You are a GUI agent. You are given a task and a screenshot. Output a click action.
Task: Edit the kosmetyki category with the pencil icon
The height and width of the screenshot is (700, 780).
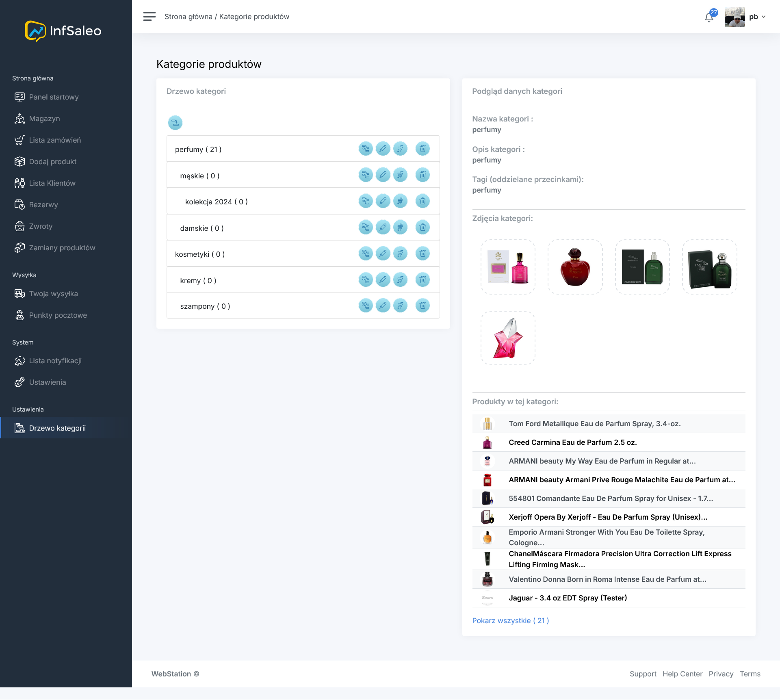[x=383, y=254]
